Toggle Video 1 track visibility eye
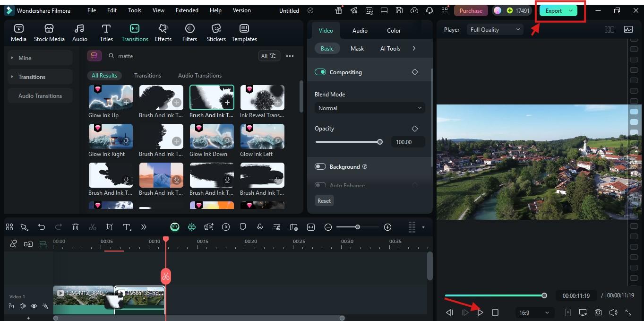 tap(34, 306)
